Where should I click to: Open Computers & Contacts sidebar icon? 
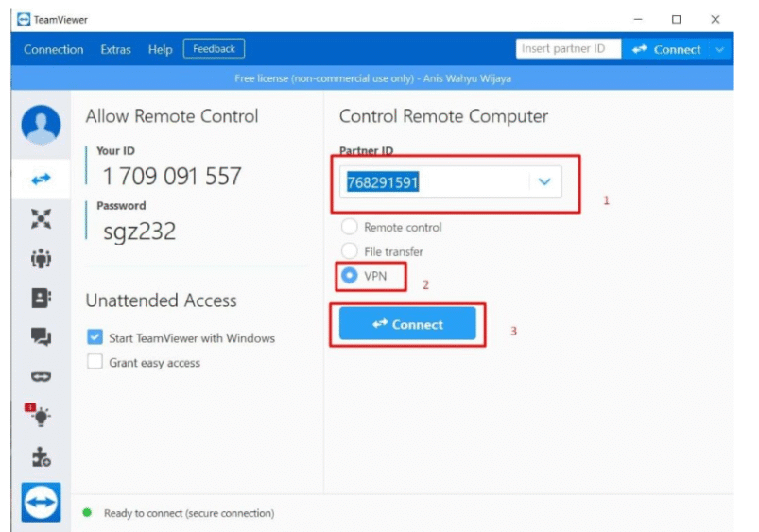[42, 298]
